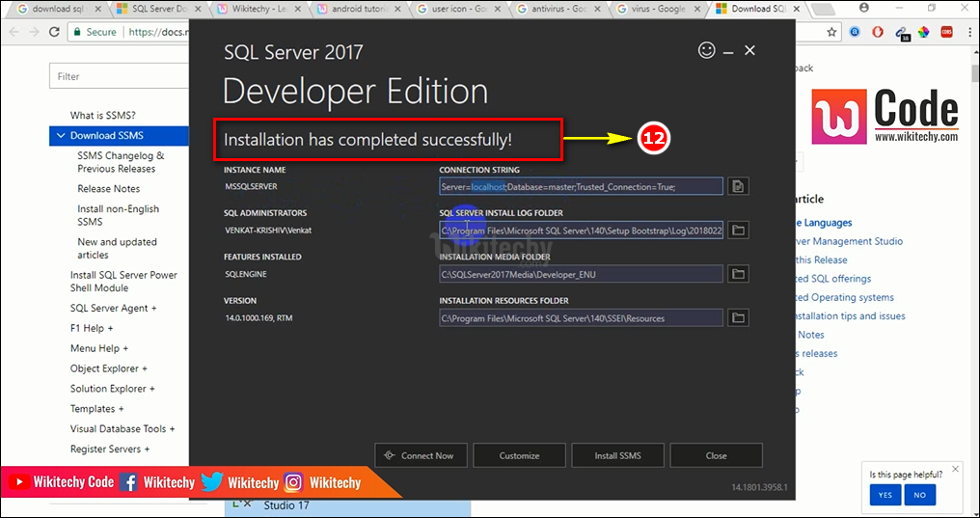Click YES for page helpful prompt
Image resolution: width=980 pixels, height=518 pixels.
click(x=885, y=495)
